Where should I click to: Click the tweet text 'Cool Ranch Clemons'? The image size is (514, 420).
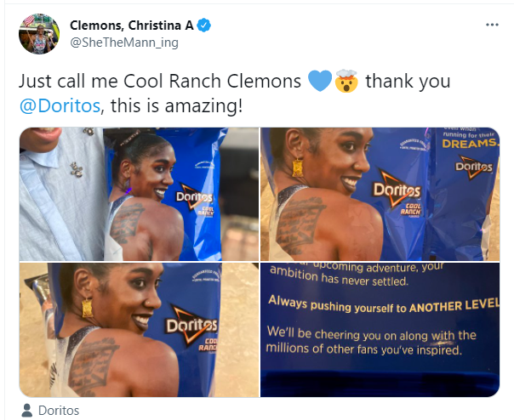pyautogui.click(x=212, y=81)
